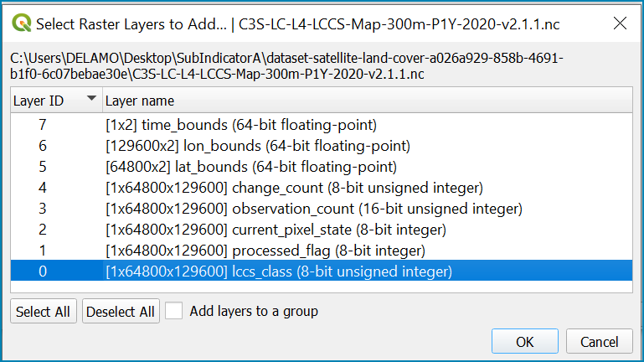Click Cancel to dismiss dialog

tap(600, 341)
